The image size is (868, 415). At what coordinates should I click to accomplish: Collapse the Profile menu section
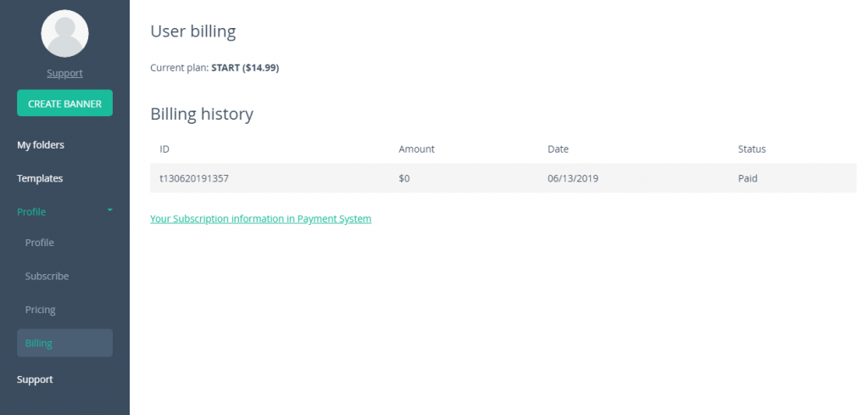click(64, 211)
